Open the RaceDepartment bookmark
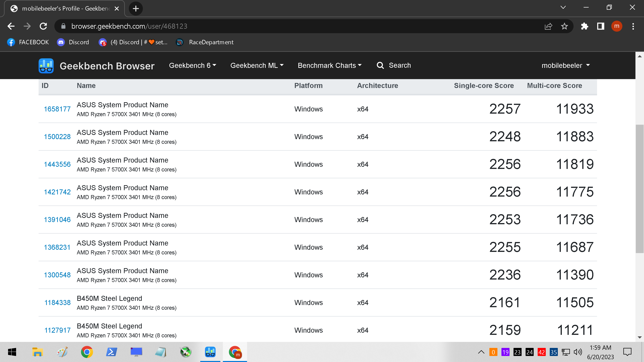This screenshot has width=644, height=362. coord(205,42)
